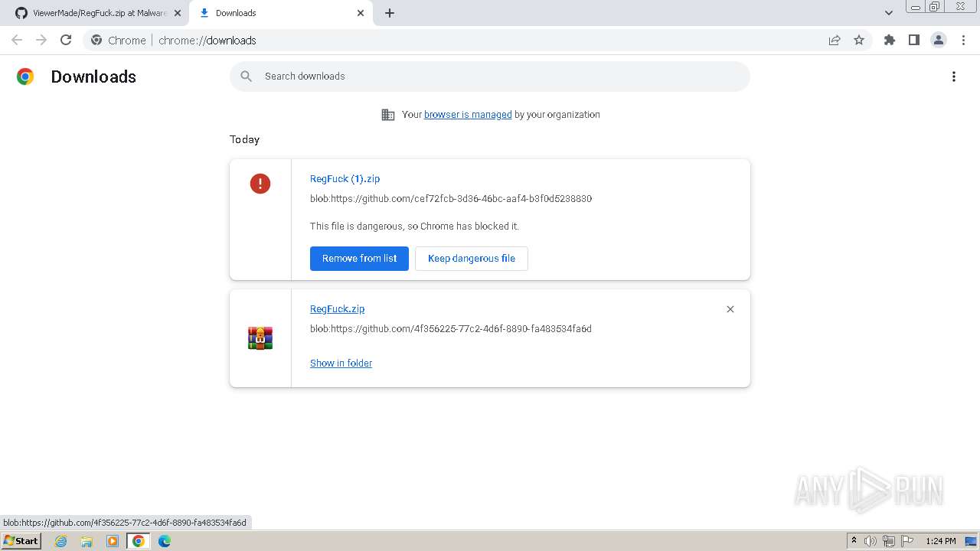
Task: Click the show desktop tray icon
Action: click(971, 541)
